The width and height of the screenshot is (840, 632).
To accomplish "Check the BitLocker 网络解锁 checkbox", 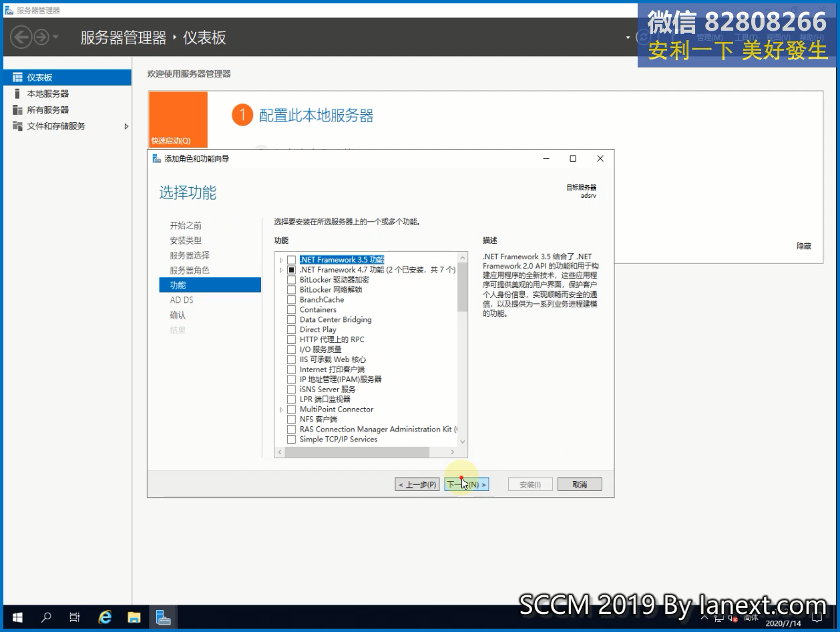I will click(291, 290).
